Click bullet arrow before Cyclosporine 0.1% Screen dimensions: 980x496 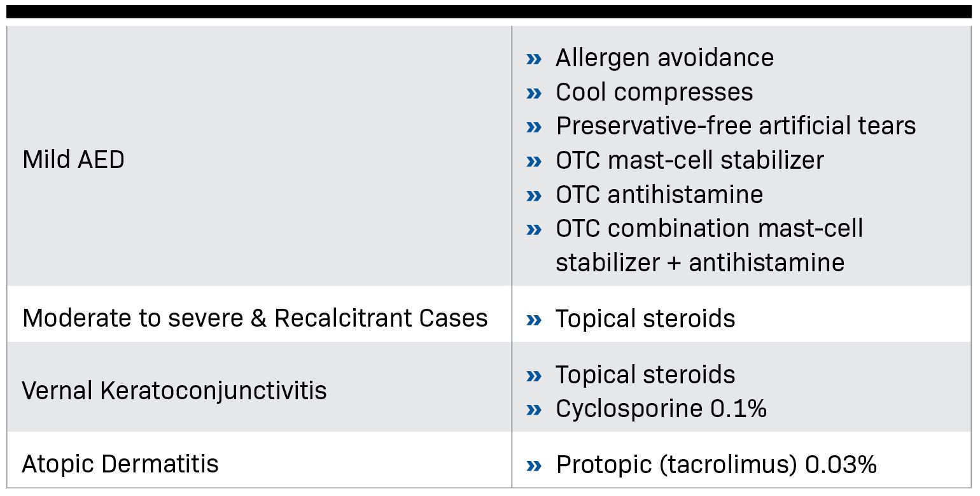tap(534, 410)
